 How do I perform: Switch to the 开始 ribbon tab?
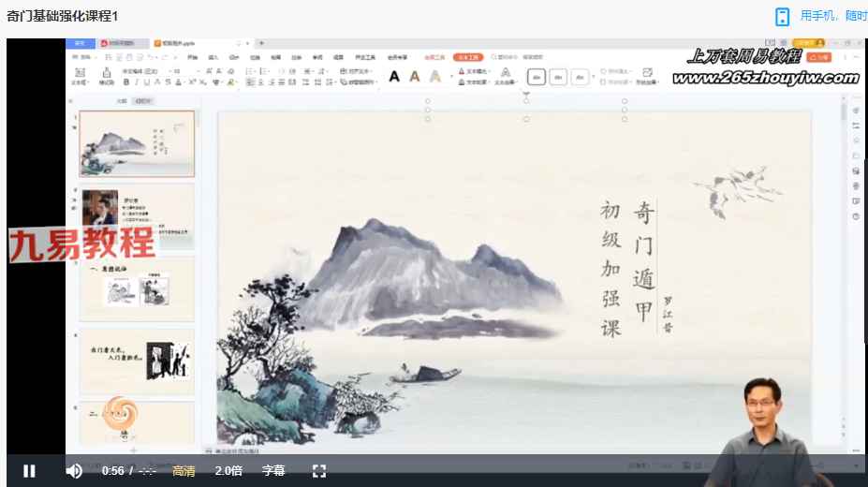pos(192,57)
